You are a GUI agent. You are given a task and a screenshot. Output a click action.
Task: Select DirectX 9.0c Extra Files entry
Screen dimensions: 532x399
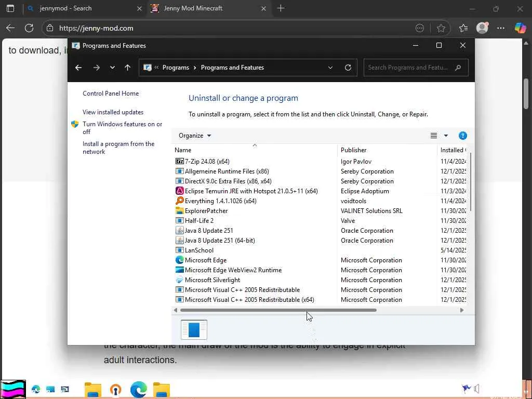pyautogui.click(x=228, y=181)
